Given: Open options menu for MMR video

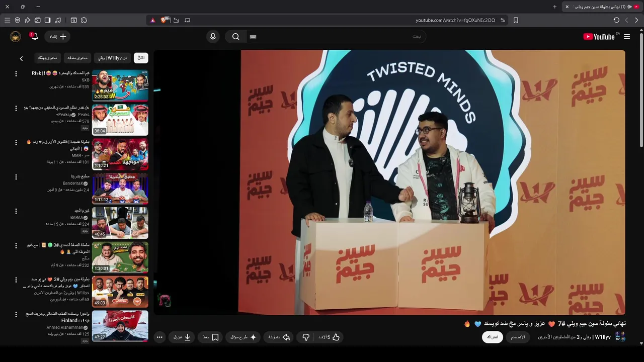Looking at the screenshot, I should pyautogui.click(x=16, y=142).
